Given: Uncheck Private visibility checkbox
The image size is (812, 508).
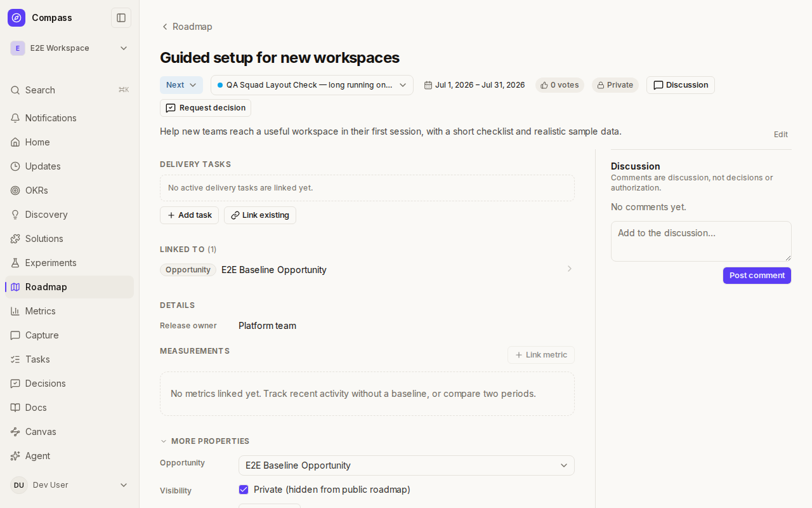Looking at the screenshot, I should pyautogui.click(x=244, y=490).
